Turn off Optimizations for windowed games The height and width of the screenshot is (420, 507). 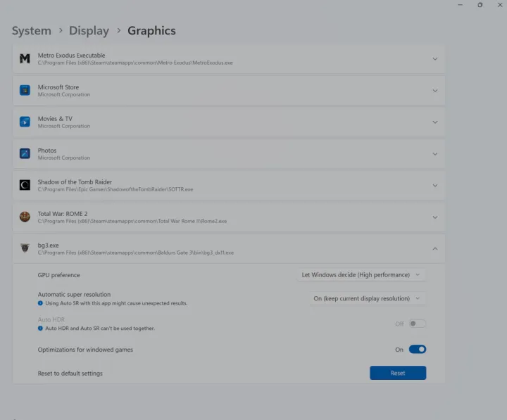(417, 349)
